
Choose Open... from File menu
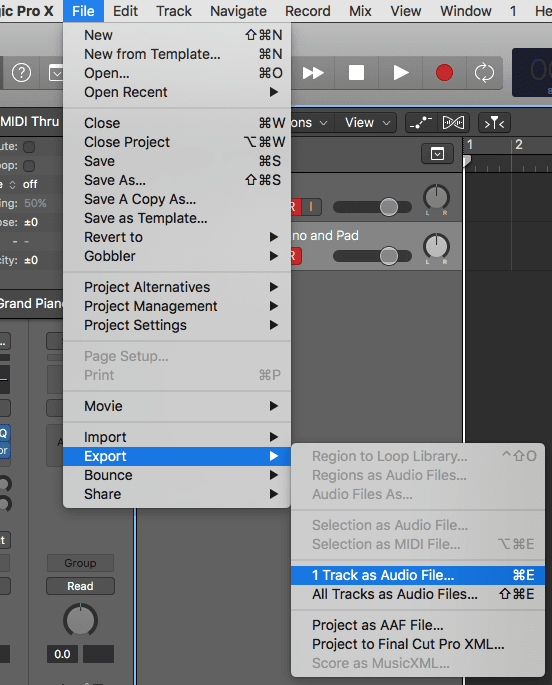pos(177,73)
